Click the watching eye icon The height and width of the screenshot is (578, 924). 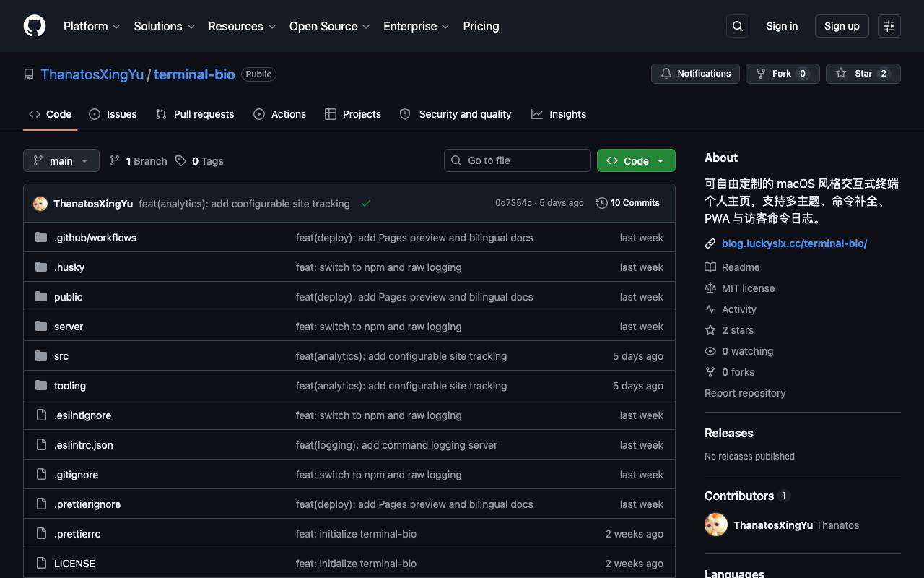tap(710, 351)
